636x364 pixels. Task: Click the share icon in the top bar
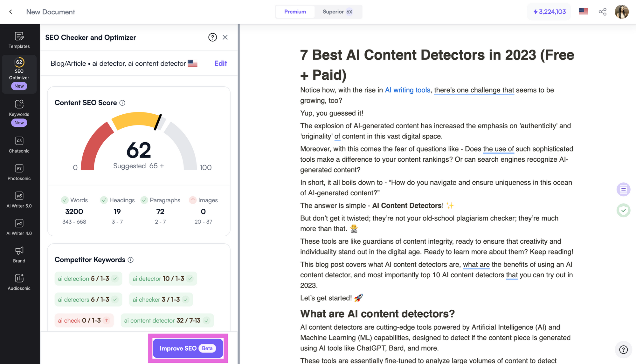[603, 12]
